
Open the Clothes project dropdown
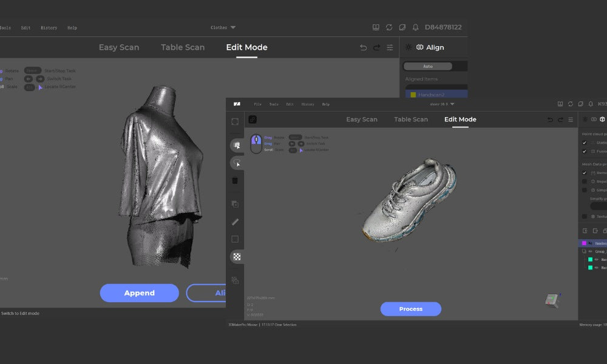223,27
